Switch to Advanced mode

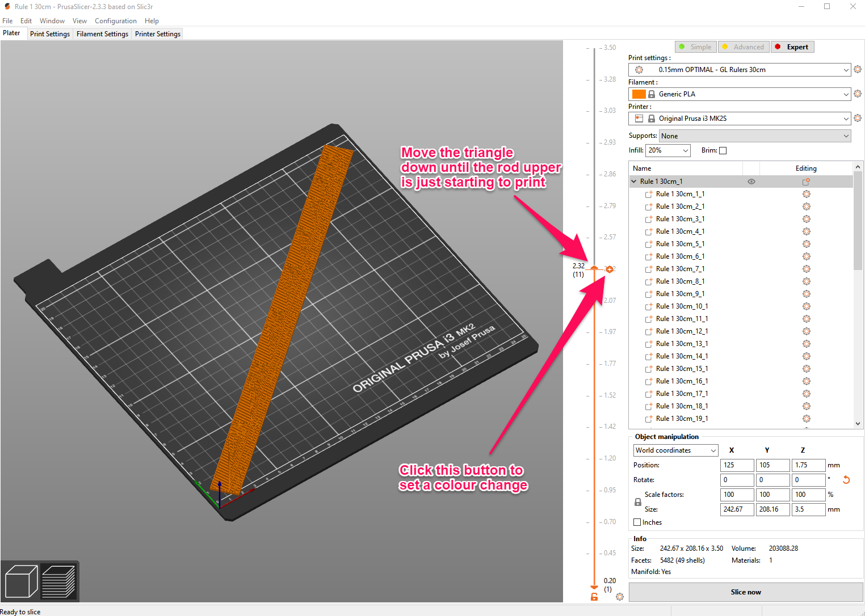(744, 47)
